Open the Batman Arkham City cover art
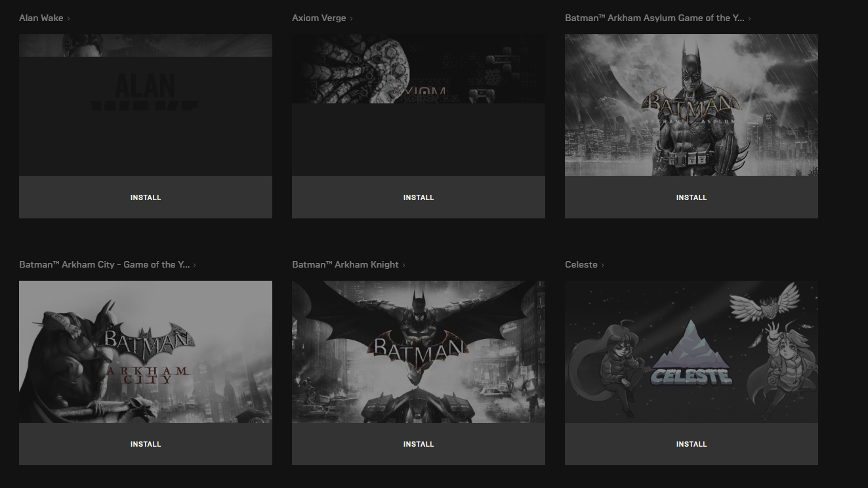 (x=145, y=352)
